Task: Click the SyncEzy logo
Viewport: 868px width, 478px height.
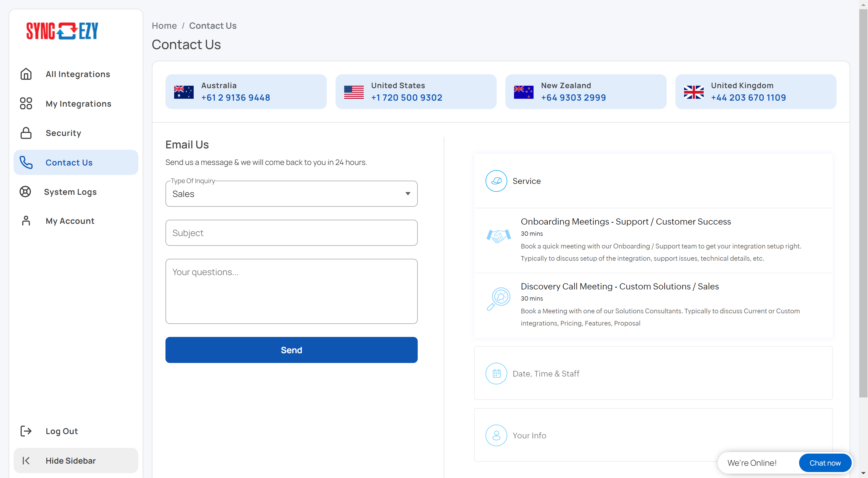Action: [62, 31]
